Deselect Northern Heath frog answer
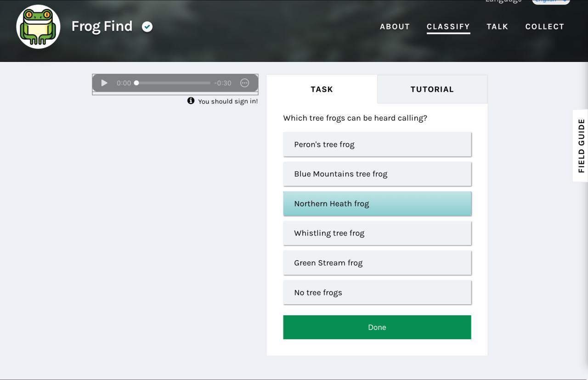This screenshot has width=588, height=380. pyautogui.click(x=377, y=204)
